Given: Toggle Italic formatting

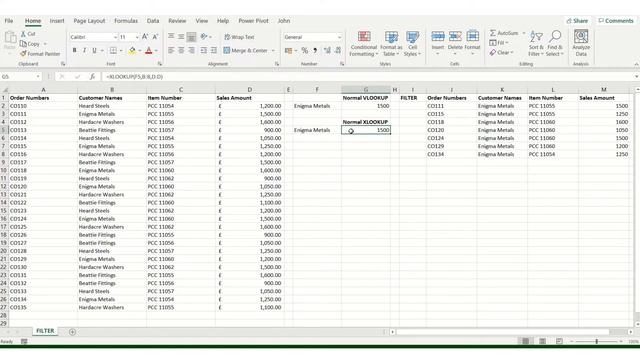Looking at the screenshot, I should click(x=84, y=50).
